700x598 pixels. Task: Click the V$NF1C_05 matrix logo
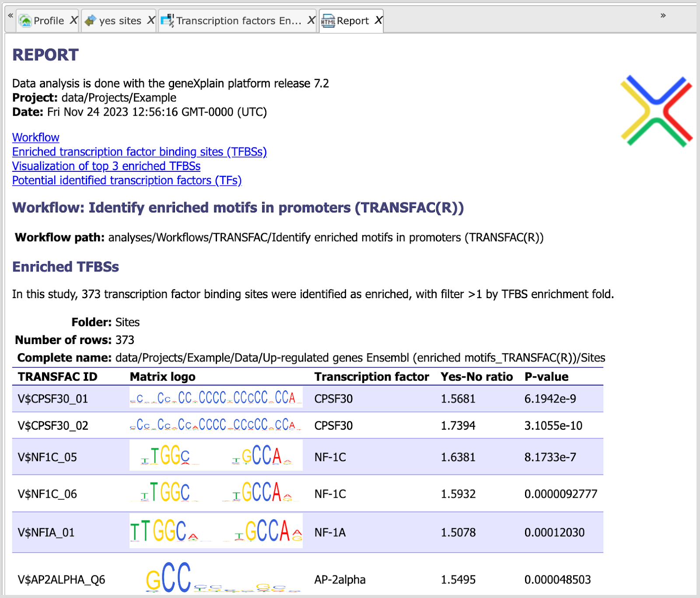[x=216, y=455]
